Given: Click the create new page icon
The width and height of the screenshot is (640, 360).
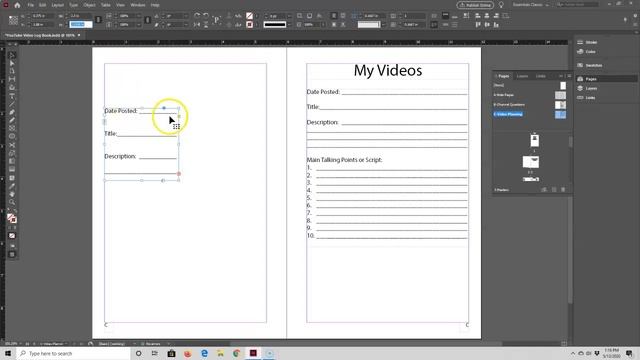Looking at the screenshot, I should (554, 190).
